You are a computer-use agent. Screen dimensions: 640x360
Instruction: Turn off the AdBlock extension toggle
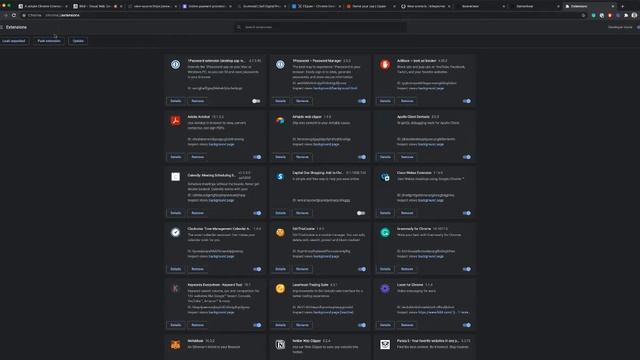coord(467,101)
